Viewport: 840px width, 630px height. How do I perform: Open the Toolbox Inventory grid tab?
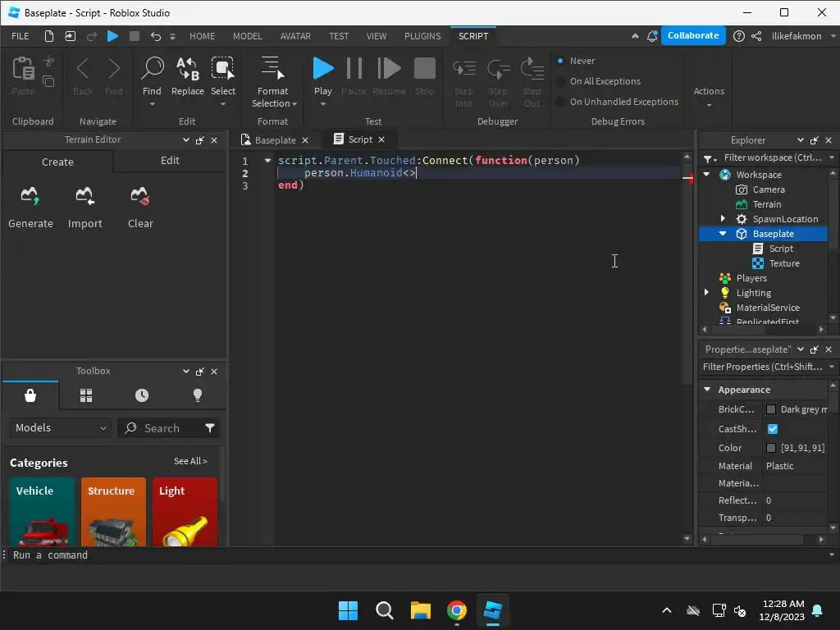86,395
